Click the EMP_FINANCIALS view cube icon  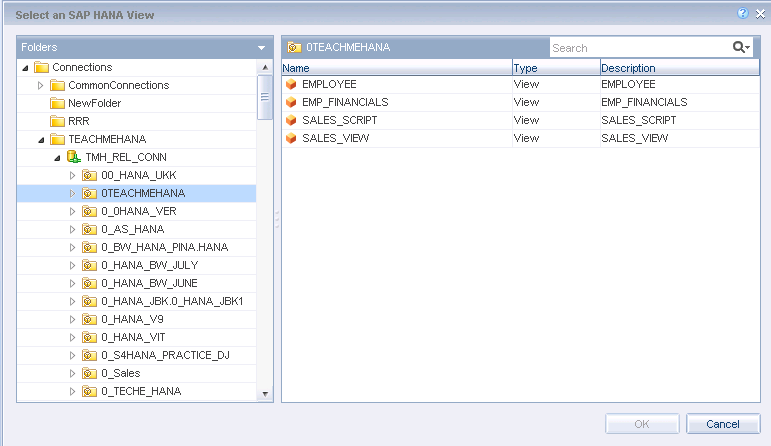tap(291, 102)
